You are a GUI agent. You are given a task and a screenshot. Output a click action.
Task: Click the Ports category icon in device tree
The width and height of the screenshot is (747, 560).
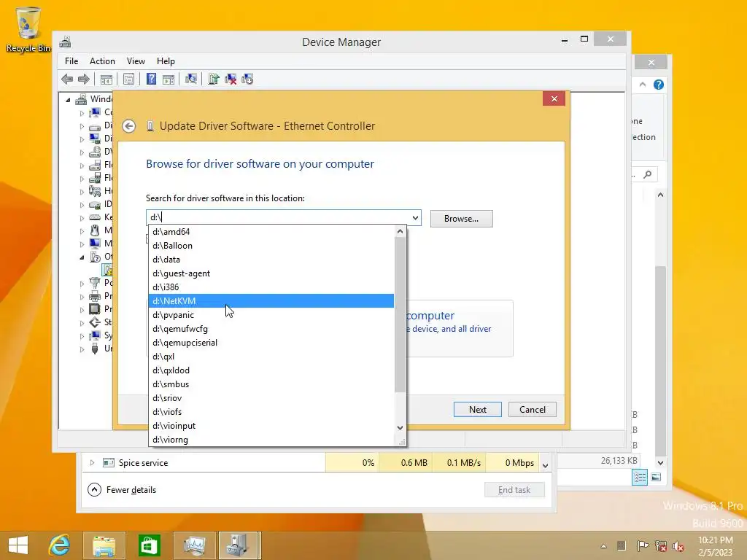pyautogui.click(x=96, y=283)
